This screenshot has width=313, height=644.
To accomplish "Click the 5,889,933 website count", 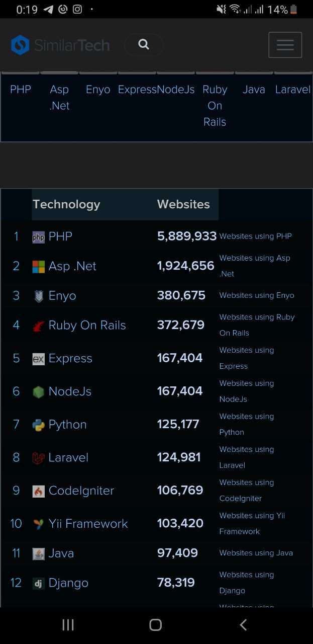I will pyautogui.click(x=187, y=236).
